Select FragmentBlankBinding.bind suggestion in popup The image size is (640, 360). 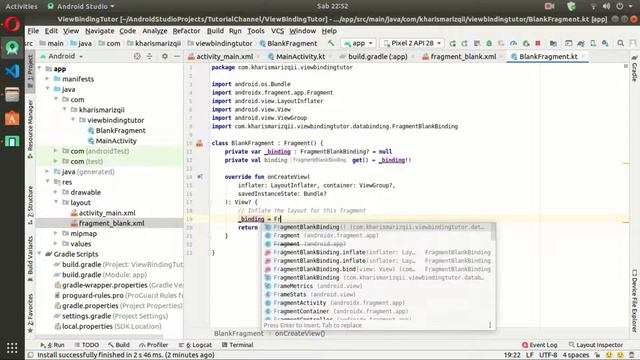tap(378, 269)
